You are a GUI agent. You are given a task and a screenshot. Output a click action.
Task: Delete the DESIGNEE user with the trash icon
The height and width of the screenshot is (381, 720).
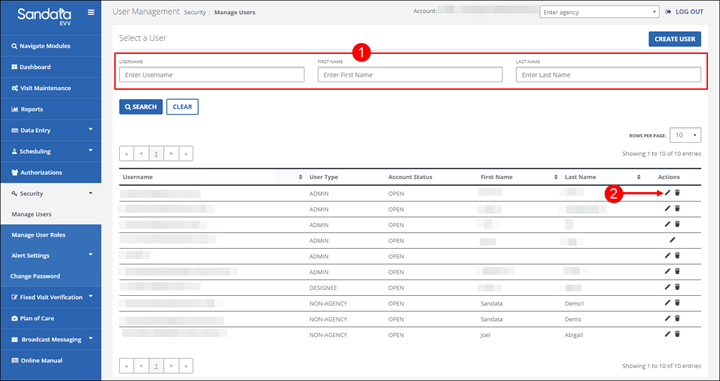point(677,287)
